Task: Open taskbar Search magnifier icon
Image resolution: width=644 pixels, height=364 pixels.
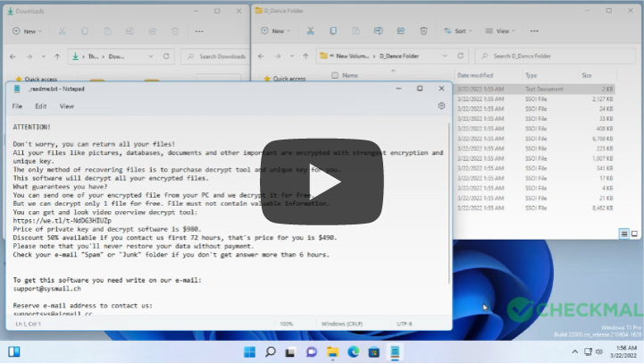Action: [x=270, y=351]
